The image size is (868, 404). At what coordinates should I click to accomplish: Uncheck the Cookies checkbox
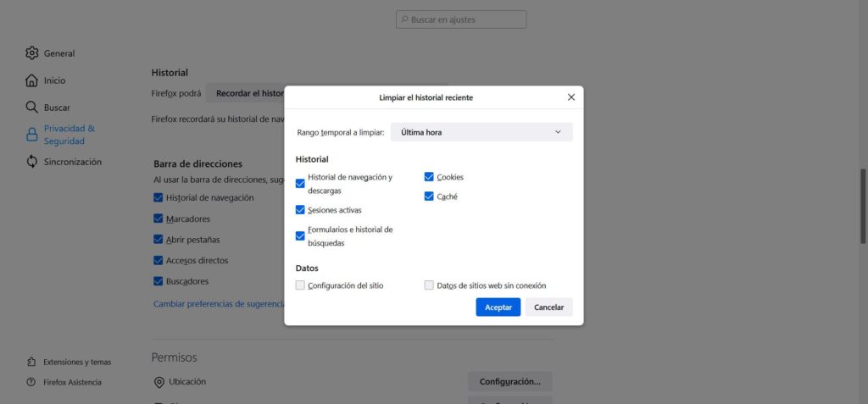pos(429,177)
